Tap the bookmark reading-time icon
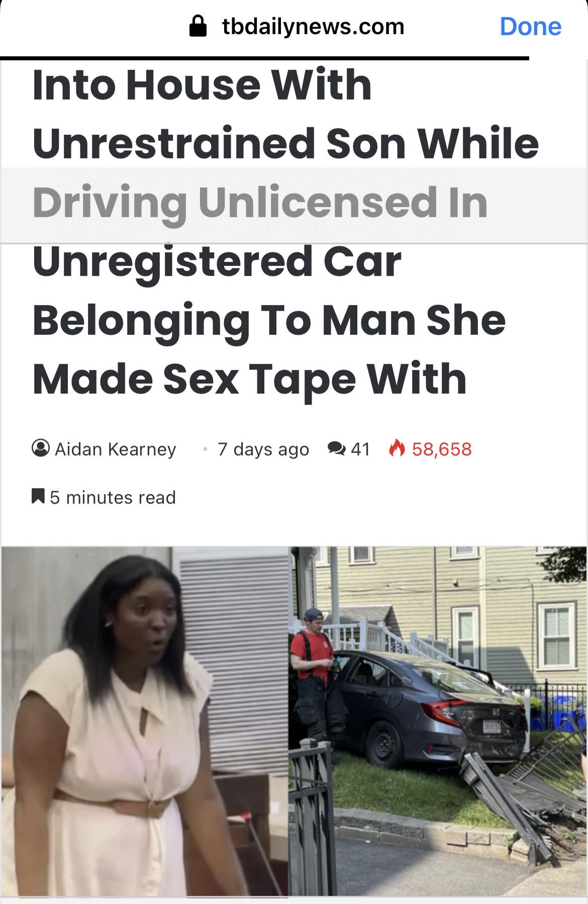This screenshot has height=904, width=588. [x=38, y=496]
